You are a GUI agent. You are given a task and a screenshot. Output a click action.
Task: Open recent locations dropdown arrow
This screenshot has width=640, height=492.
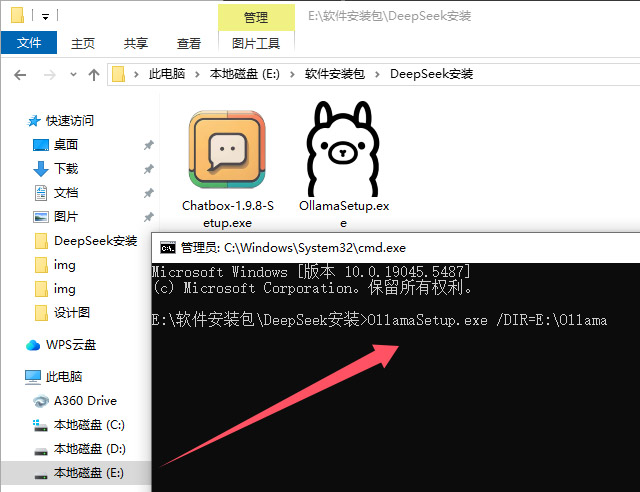[73, 75]
